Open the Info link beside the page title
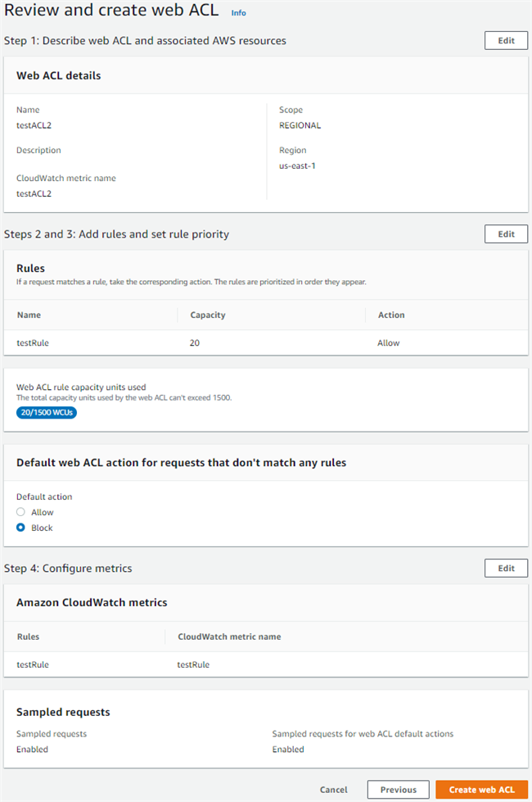 tap(238, 13)
